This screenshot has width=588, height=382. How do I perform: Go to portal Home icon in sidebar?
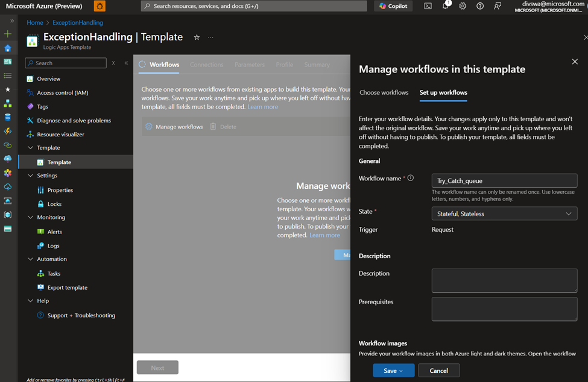point(7,48)
